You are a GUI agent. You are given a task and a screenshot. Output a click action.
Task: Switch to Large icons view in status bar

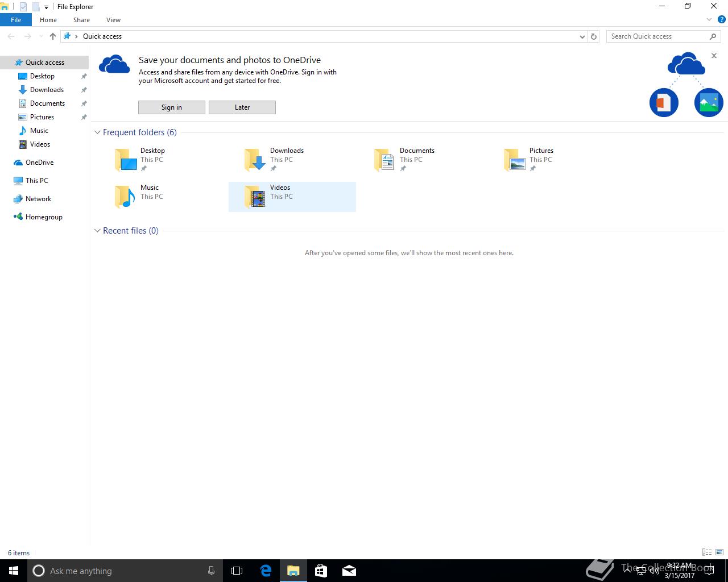click(x=719, y=552)
